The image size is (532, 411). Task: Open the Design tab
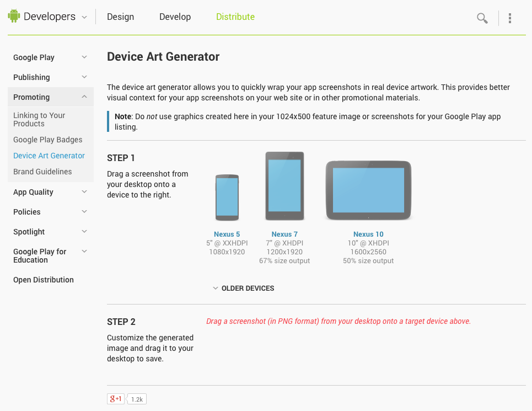click(120, 17)
